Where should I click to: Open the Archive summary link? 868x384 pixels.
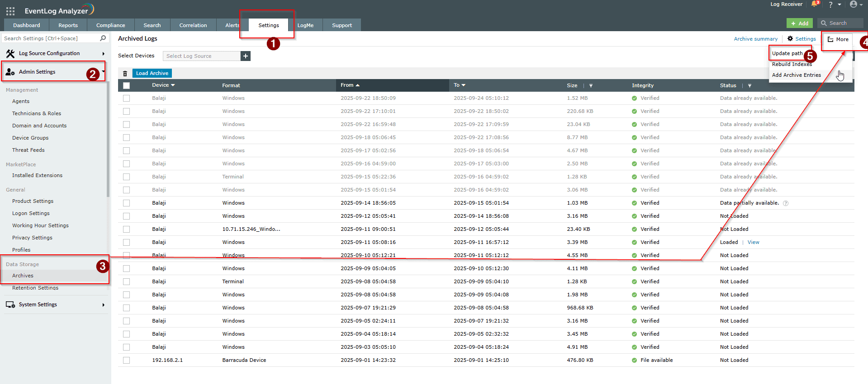click(x=755, y=39)
